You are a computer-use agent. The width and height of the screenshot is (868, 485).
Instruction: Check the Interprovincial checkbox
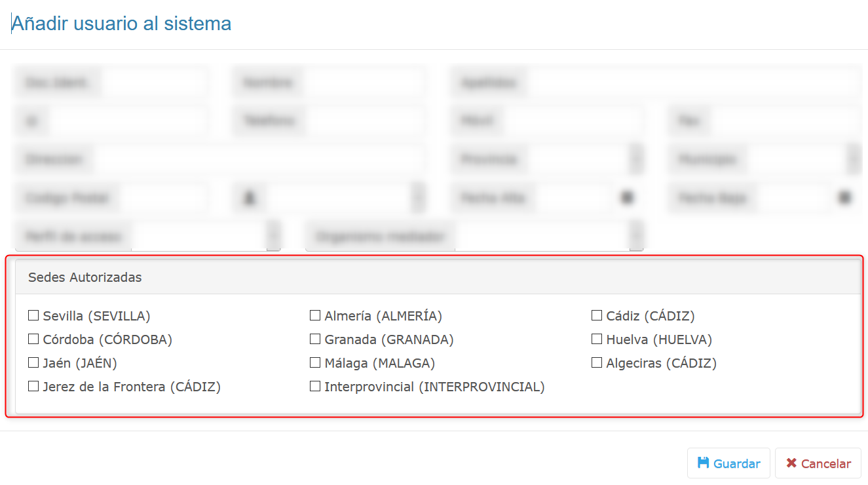click(315, 387)
